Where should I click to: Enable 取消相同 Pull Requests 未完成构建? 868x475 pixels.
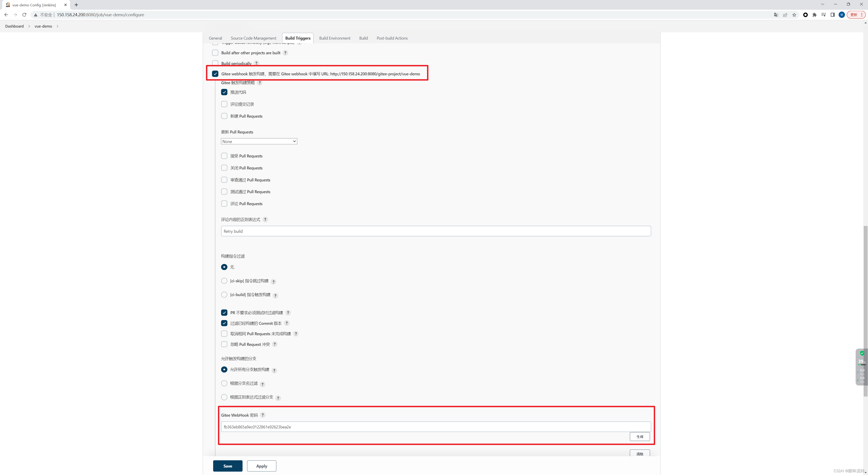pos(224,333)
